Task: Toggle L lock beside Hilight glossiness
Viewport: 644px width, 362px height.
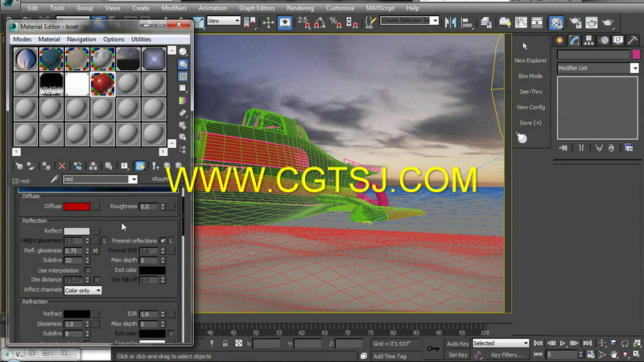Action: point(105,241)
